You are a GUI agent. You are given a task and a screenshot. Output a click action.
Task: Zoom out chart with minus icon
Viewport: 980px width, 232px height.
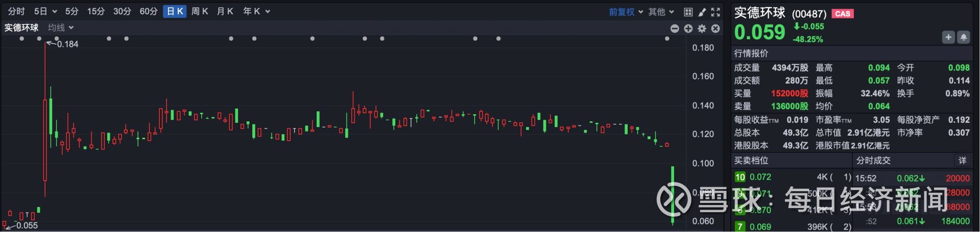(675, 29)
